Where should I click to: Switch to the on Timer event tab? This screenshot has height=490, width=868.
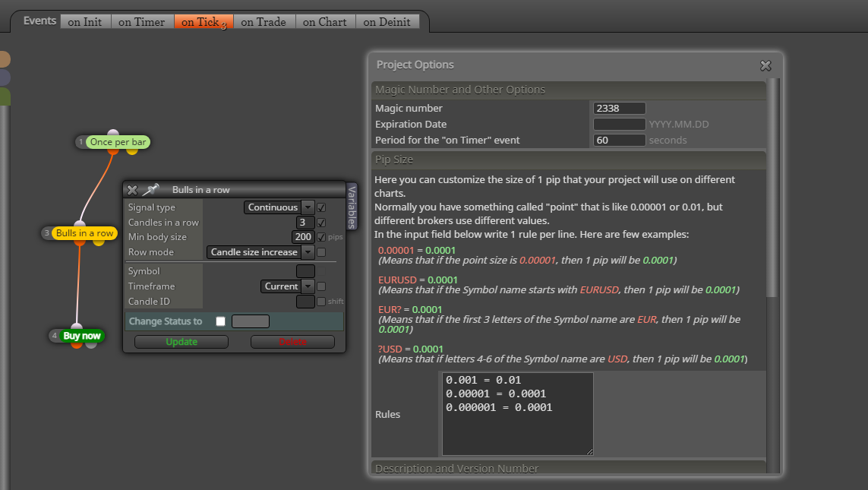(x=142, y=21)
